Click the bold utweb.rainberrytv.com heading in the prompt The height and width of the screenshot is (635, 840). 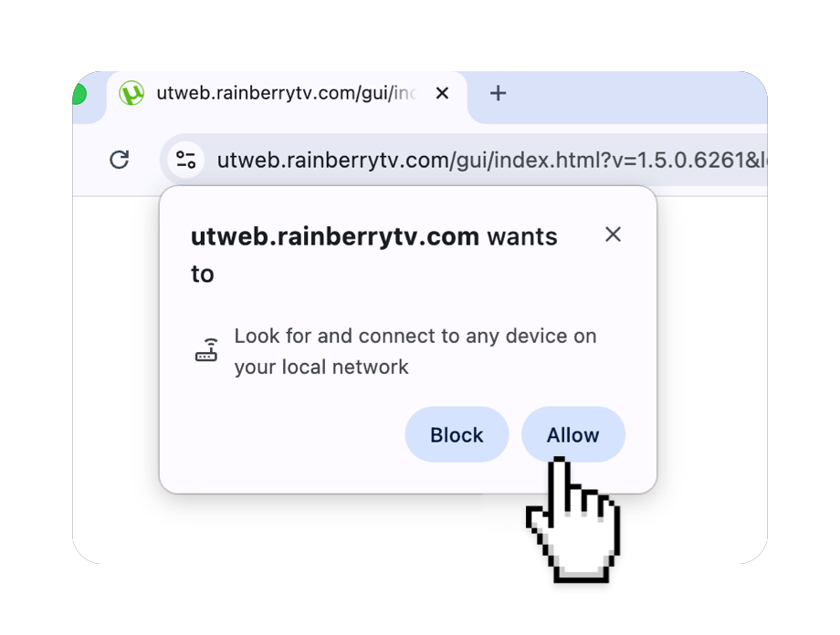[335, 236]
